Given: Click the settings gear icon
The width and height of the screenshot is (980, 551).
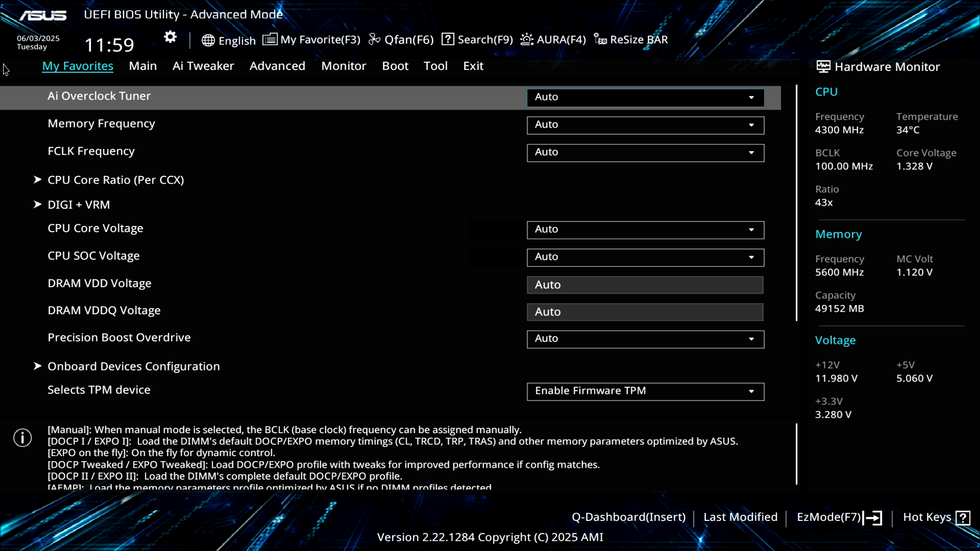Looking at the screenshot, I should point(170,37).
